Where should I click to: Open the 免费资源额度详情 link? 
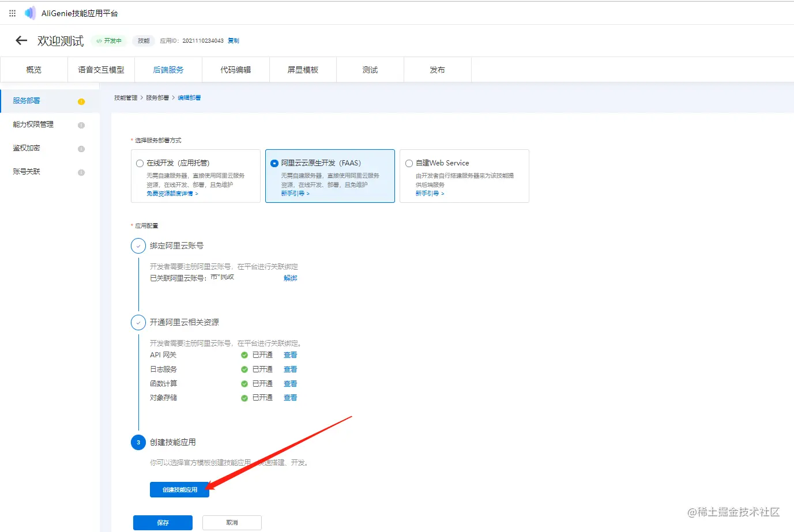point(172,194)
